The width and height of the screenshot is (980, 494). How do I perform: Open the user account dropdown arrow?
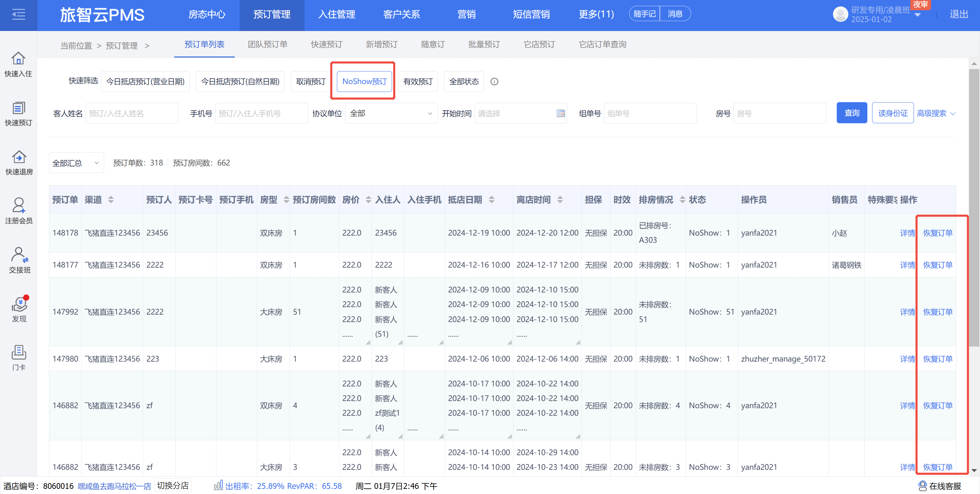917,15
